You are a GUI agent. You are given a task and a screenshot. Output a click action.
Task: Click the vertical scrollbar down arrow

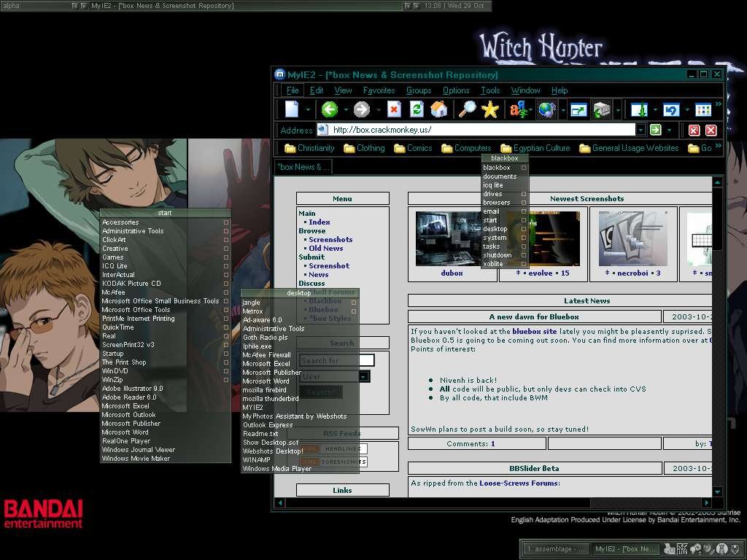(x=717, y=491)
